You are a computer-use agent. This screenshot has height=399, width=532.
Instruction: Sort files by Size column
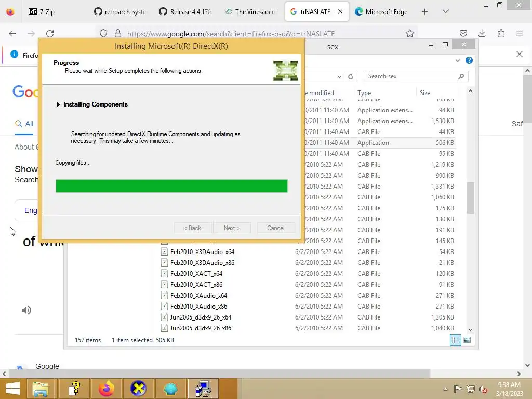tap(425, 92)
